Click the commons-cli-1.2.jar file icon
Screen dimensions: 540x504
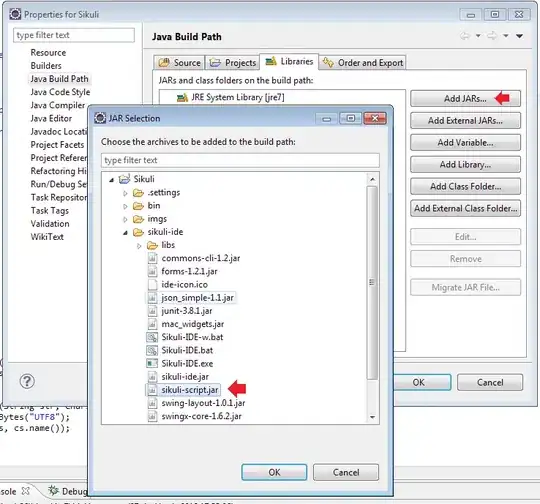(152, 258)
